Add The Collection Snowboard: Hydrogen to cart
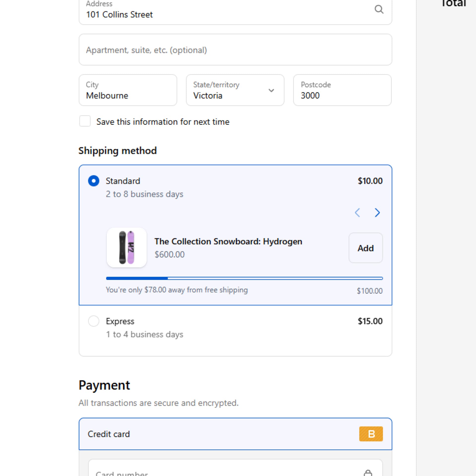 365,248
